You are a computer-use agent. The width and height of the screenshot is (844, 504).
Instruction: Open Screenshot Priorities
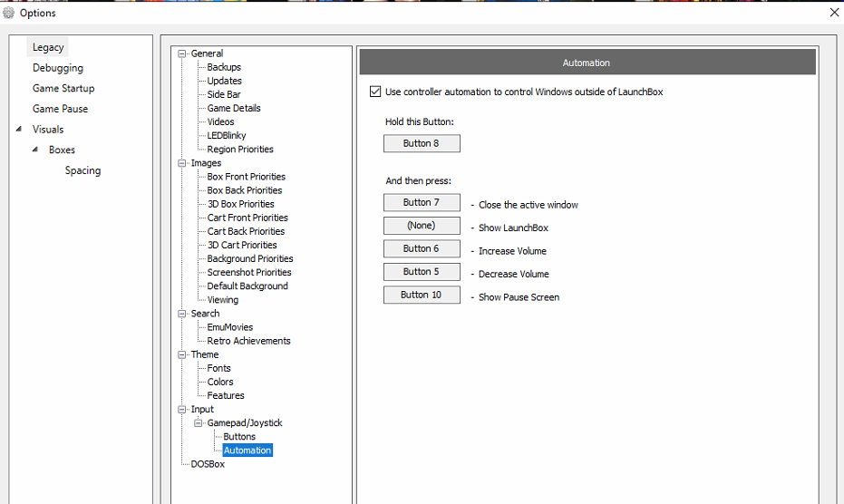[249, 273]
